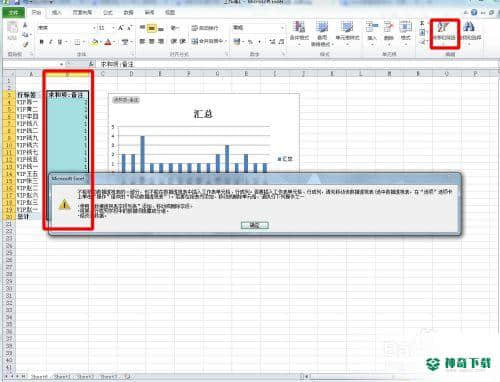500x382 pixels.
Task: Click the Delete cells icon
Action: (389, 32)
